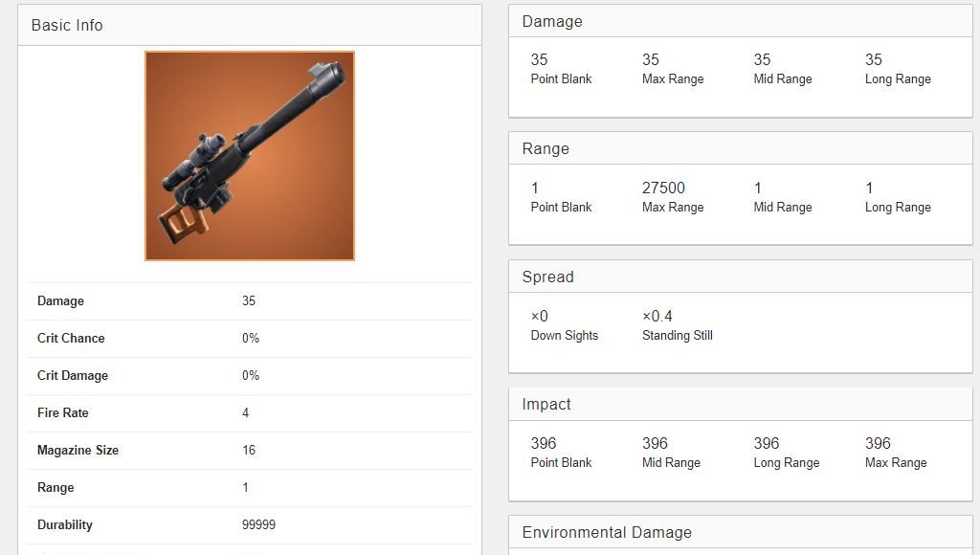The image size is (980, 555).
Task: Select the Fire Rate row
Action: point(250,413)
